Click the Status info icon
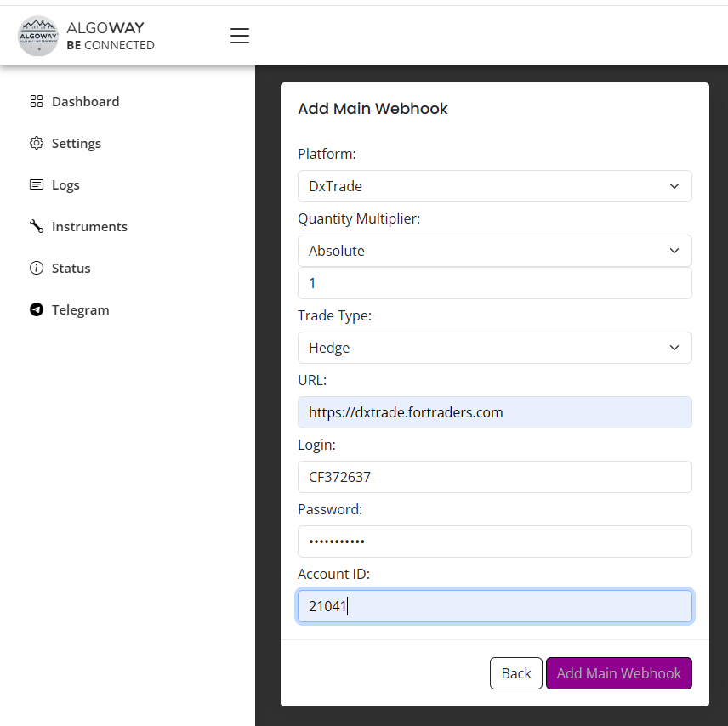The width and height of the screenshot is (728, 726). coord(37,268)
